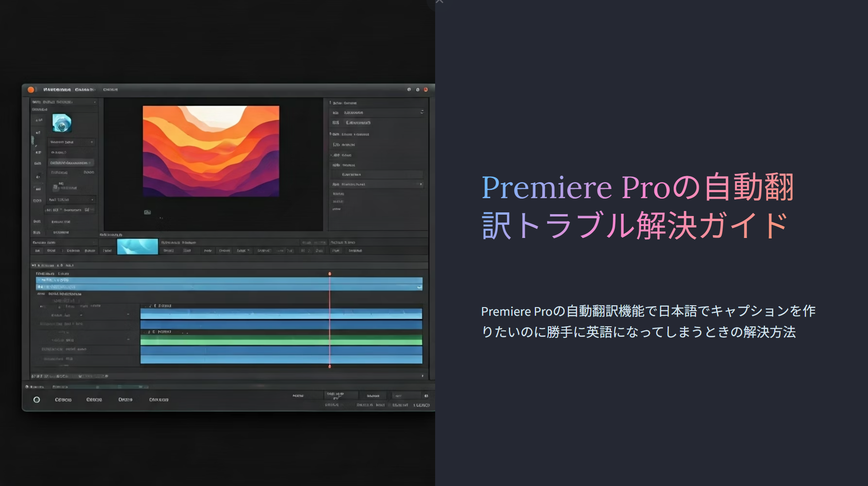This screenshot has height=486, width=868.
Task: Click the orange circle in the editor window's title bar
Action: click(31, 90)
